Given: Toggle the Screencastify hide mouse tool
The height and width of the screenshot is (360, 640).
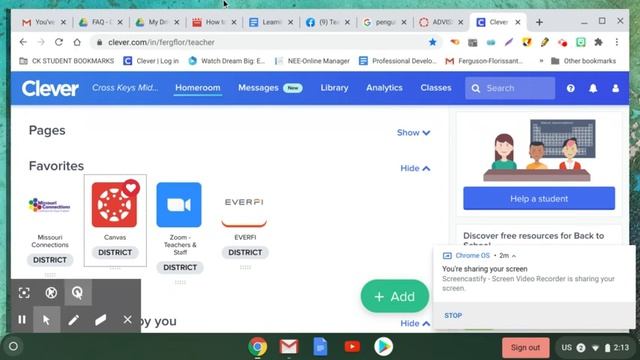Looking at the screenshot, I should [x=51, y=293].
